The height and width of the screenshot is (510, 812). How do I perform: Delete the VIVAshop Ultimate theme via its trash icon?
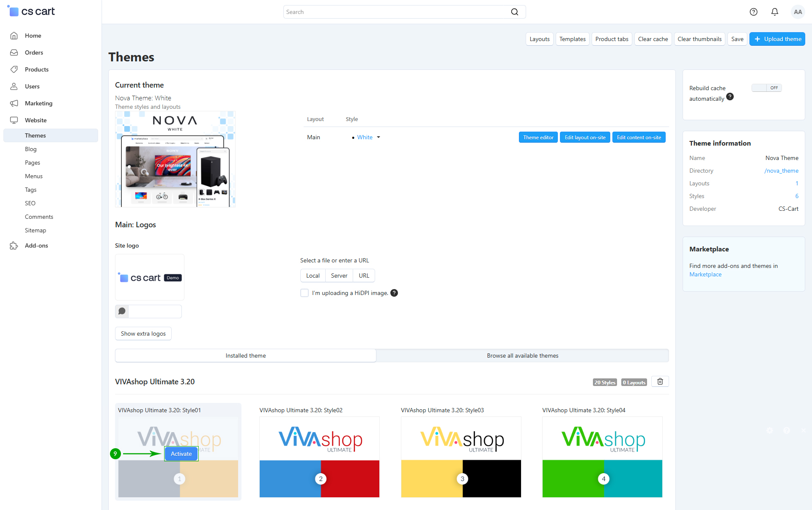tap(660, 382)
